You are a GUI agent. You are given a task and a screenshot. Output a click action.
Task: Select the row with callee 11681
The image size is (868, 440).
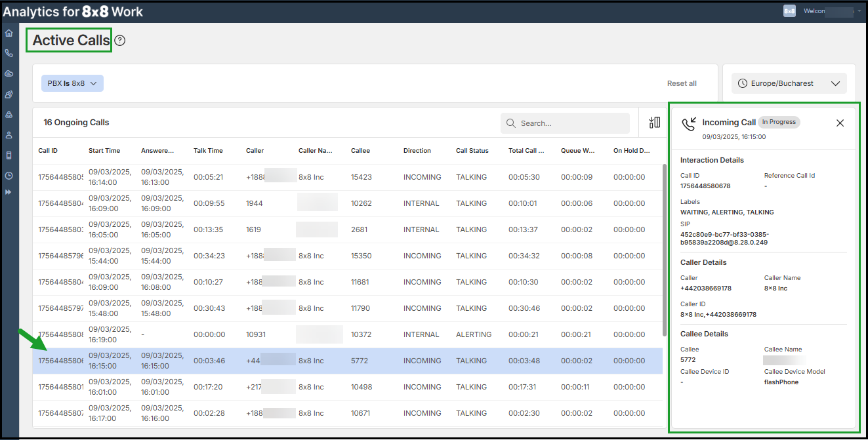pos(348,282)
